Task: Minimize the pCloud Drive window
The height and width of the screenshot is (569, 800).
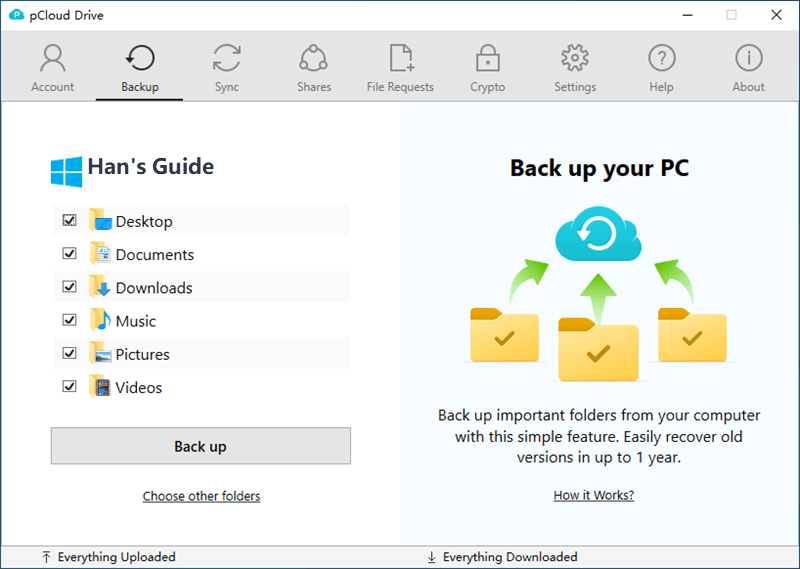Action: (x=687, y=15)
